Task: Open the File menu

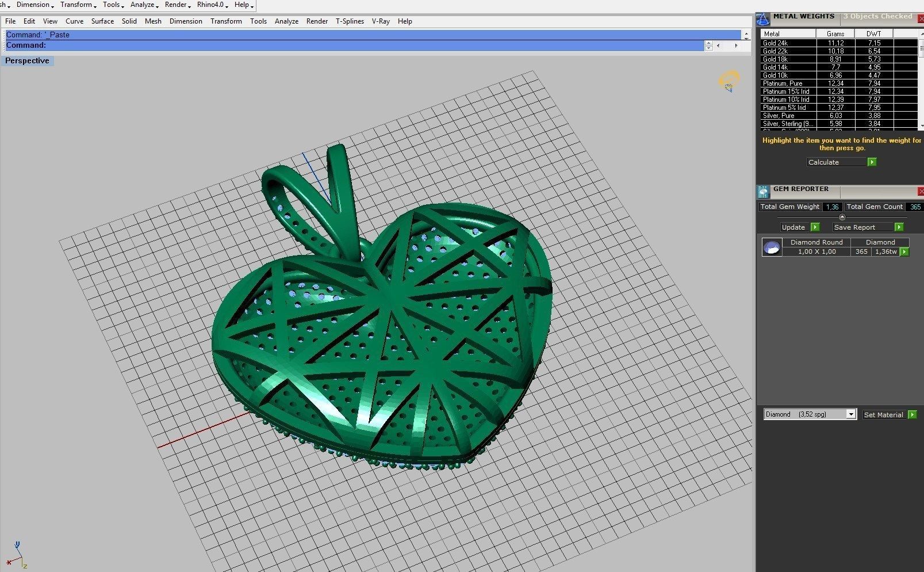Action: click(10, 21)
